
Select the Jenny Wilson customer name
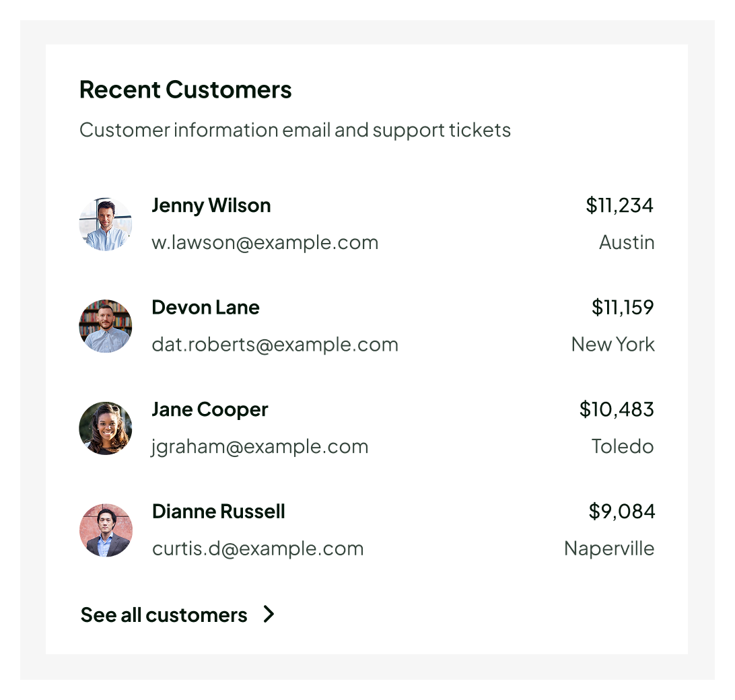[x=211, y=205]
